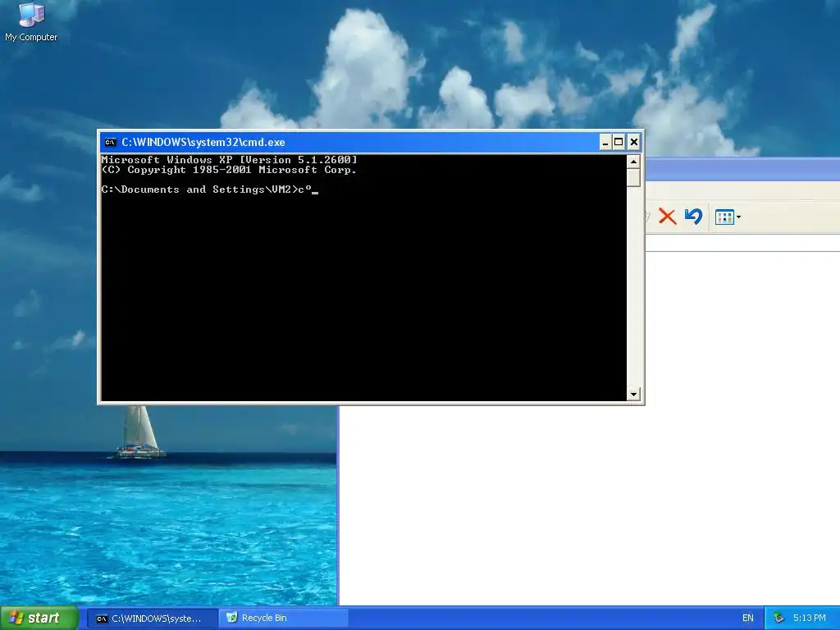Screen dimensions: 840x630
Task: Select cmd.exe taskbar button
Action: (x=152, y=619)
